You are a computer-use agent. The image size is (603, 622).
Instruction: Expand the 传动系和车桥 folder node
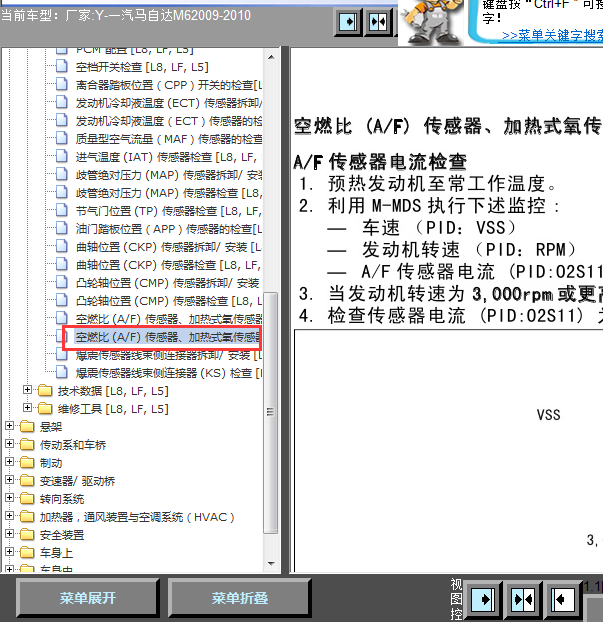tap(9, 443)
